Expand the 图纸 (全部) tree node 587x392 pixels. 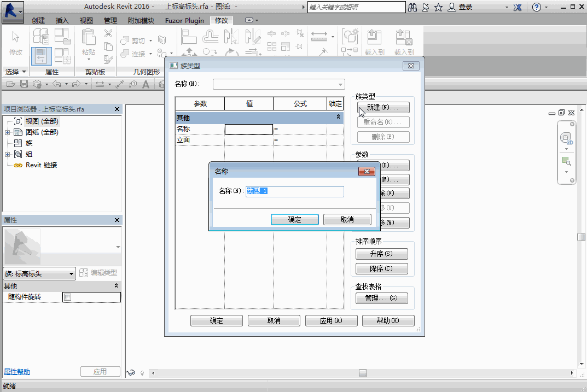[x=8, y=132]
